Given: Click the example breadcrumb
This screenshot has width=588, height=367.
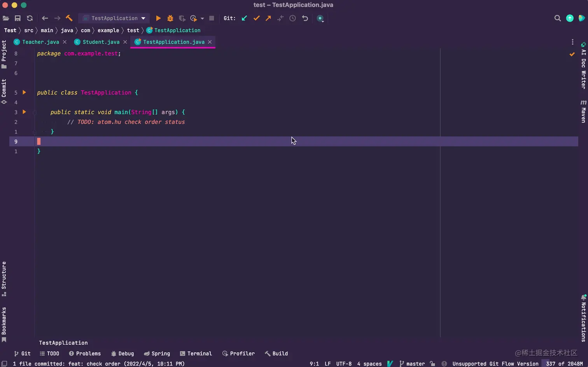Looking at the screenshot, I should click(108, 30).
